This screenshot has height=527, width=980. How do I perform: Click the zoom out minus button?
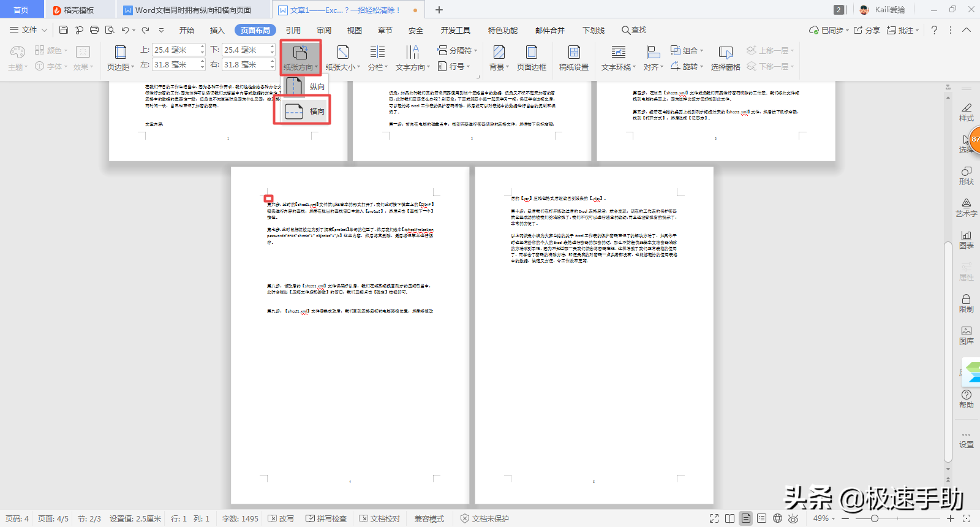pos(845,518)
